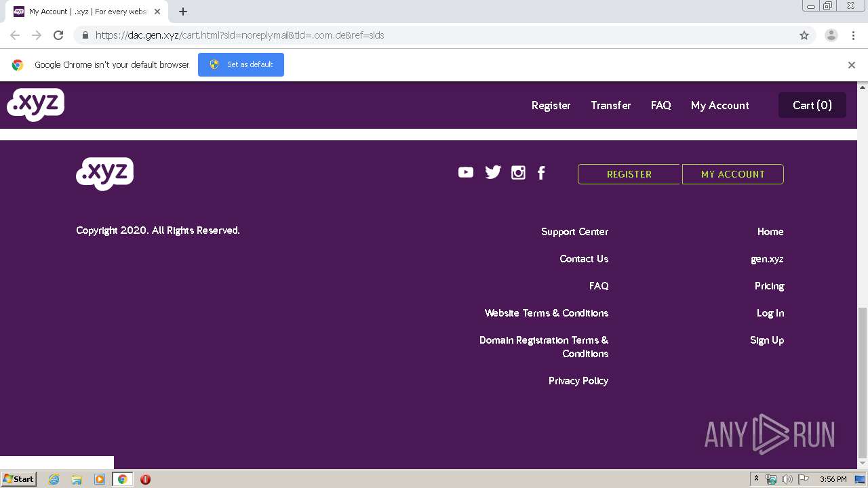Image resolution: width=868 pixels, height=488 pixels.
Task: Click the Show desktop tray icon
Action: pos(860,479)
